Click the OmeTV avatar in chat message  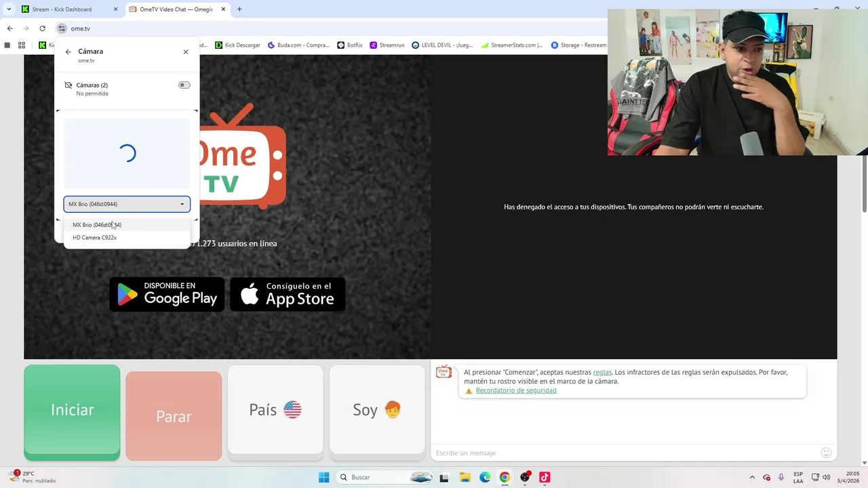point(443,371)
